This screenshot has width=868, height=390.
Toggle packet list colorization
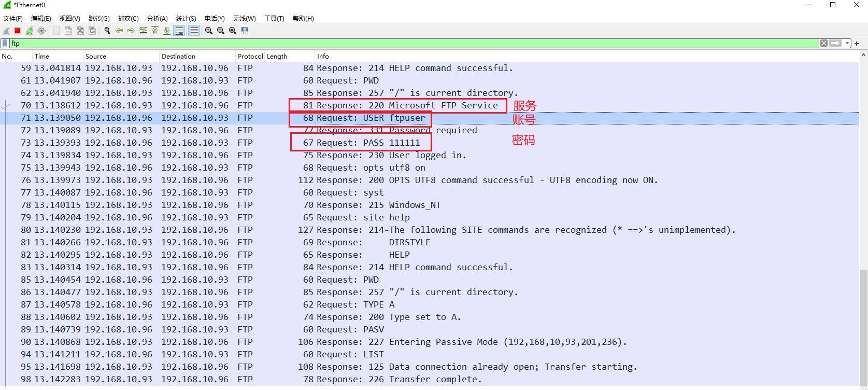[194, 31]
